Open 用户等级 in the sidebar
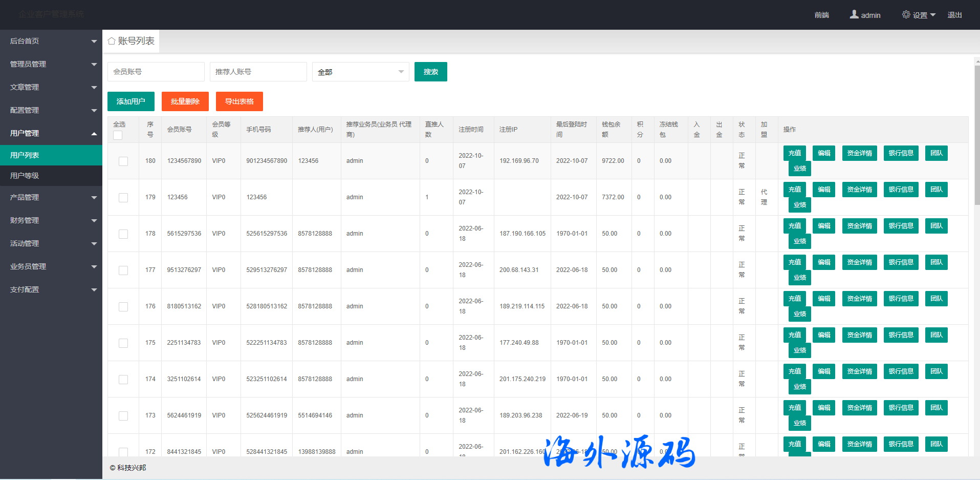This screenshot has height=480, width=980. coord(51,176)
